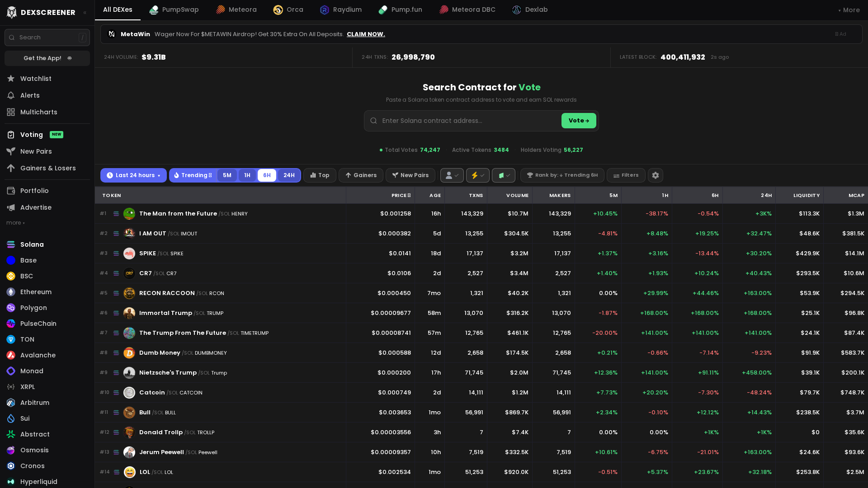Switch to Meteora DBC tab
Image resolution: width=868 pixels, height=488 pixels.
click(x=467, y=10)
